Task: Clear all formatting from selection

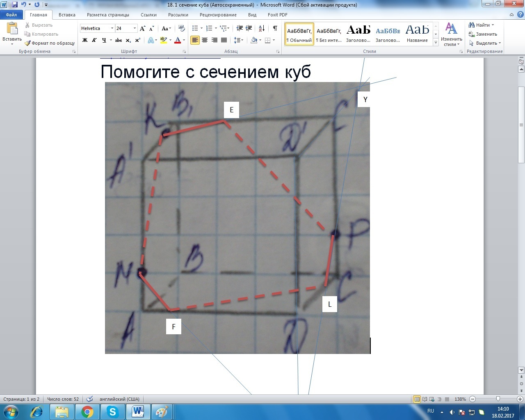Action: click(x=181, y=28)
